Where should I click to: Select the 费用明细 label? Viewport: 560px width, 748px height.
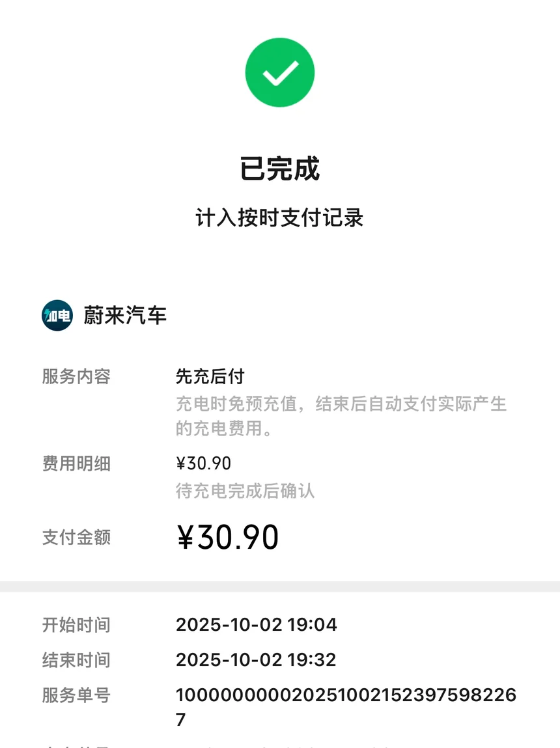coord(76,464)
